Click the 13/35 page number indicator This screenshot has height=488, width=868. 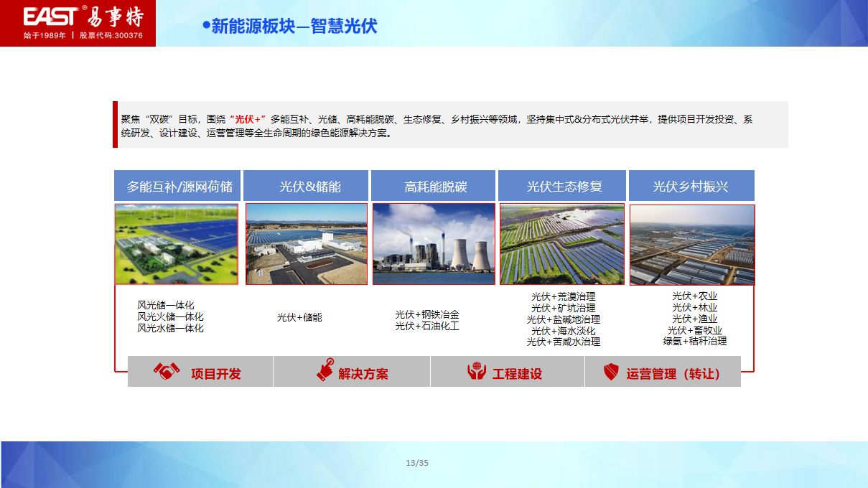417,463
